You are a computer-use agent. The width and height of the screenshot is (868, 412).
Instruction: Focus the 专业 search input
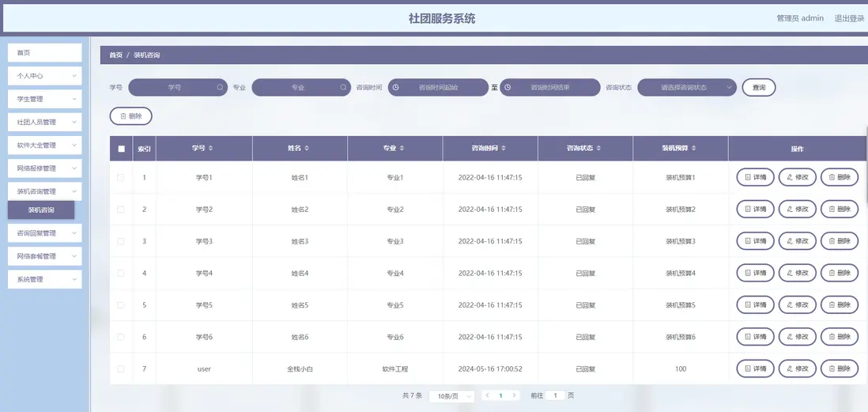coord(301,88)
